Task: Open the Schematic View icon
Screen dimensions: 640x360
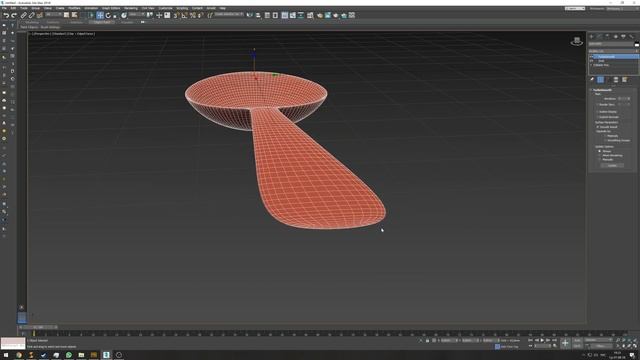Action: (x=301, y=15)
